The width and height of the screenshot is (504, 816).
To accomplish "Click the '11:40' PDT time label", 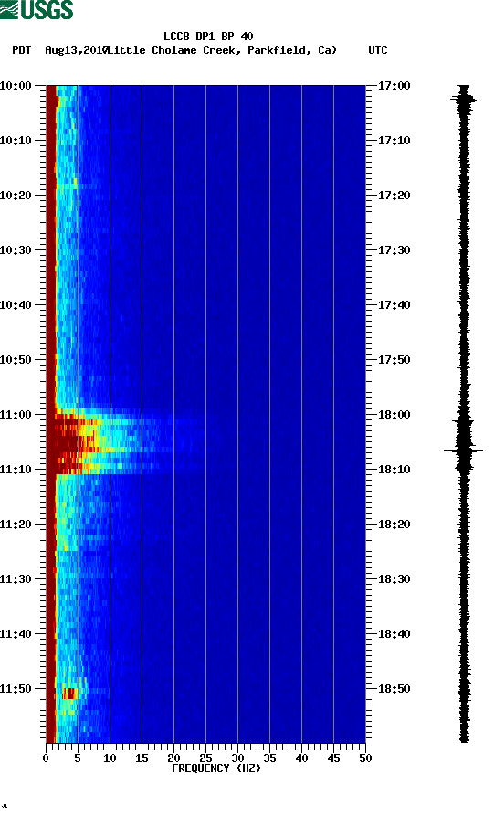I will click(x=16, y=634).
